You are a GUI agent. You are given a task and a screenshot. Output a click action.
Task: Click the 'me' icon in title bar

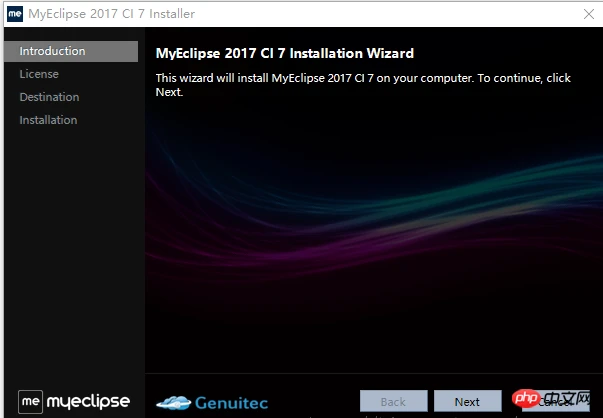(x=15, y=14)
